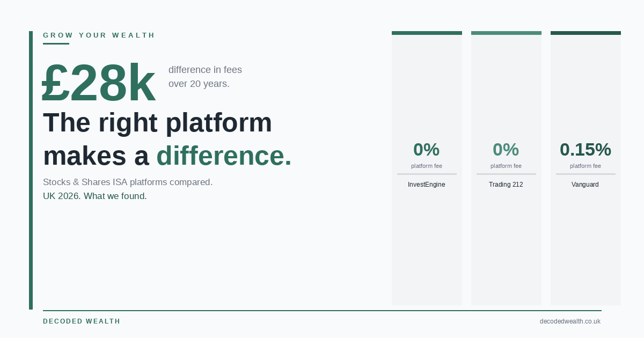Click the DECODED WEALTH footer brand text
Viewport: 644px width, 338px height.
pos(82,321)
